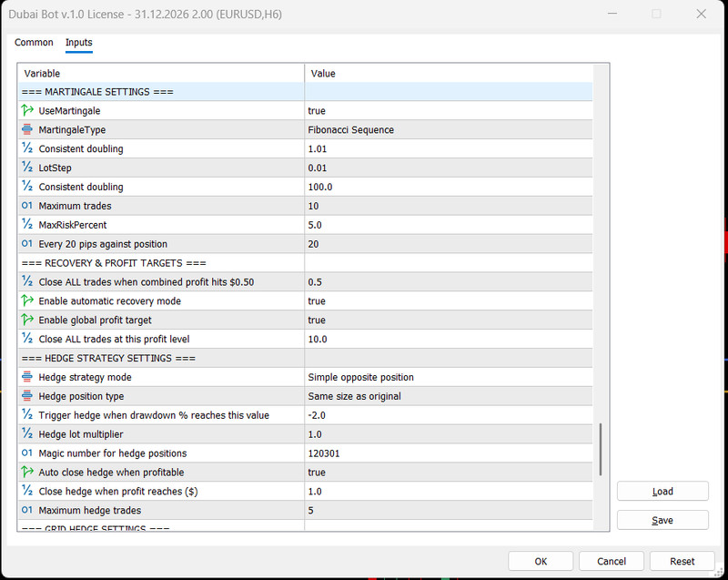Select the Inputs tab
The width and height of the screenshot is (728, 580).
pos(79,42)
